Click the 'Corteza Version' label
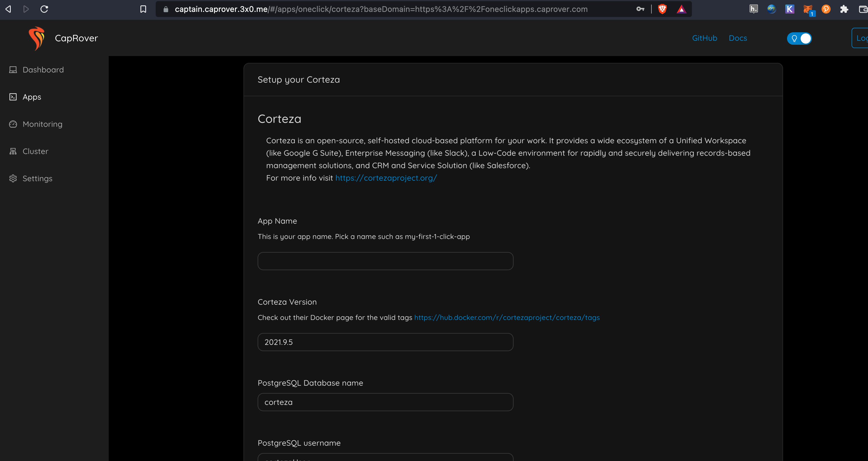 pos(287,302)
